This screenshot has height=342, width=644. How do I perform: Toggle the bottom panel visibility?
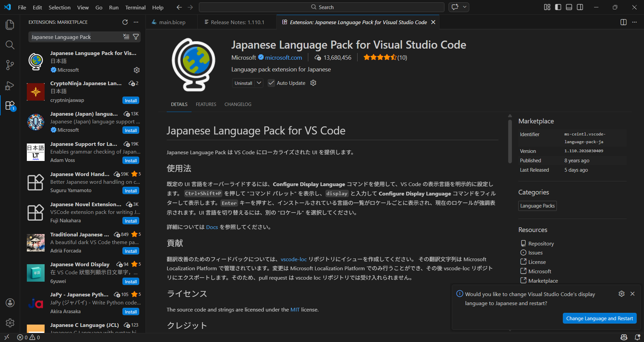569,7
